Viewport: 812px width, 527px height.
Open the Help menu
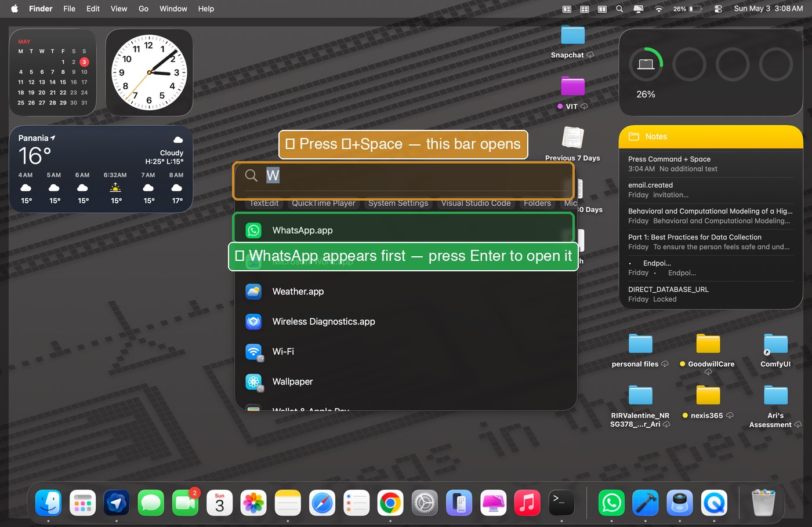coord(206,9)
